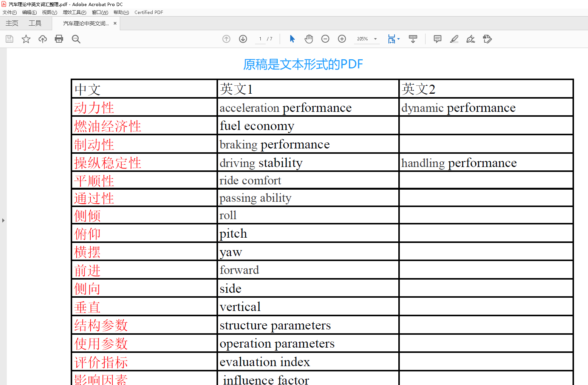Click the 'yaw' cell

[x=308, y=252]
